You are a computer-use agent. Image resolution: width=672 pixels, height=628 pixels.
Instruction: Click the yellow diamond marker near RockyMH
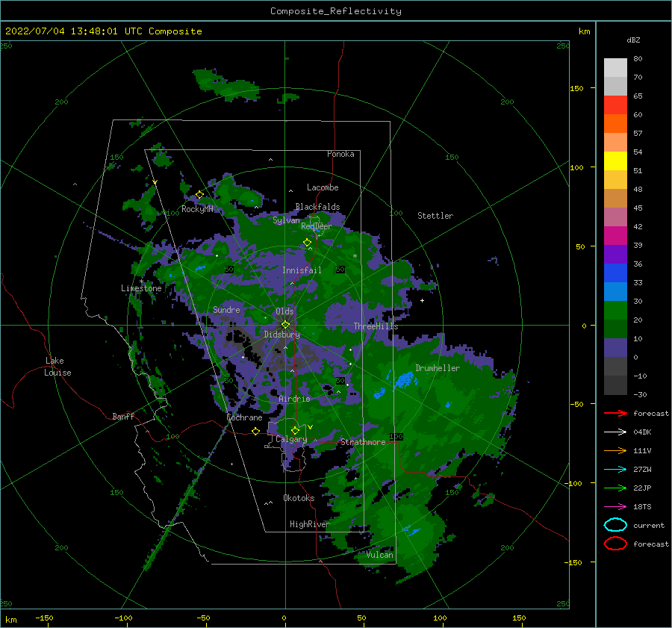pyautogui.click(x=199, y=195)
